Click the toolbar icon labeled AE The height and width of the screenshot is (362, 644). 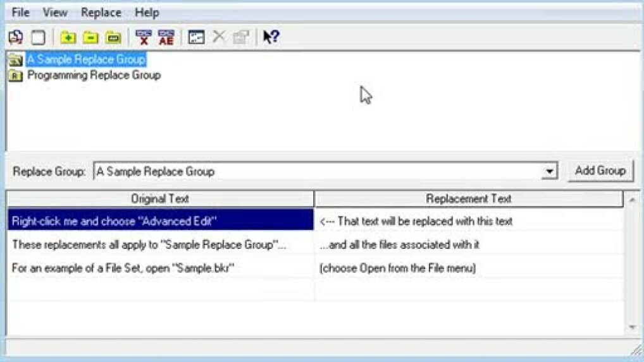pyautogui.click(x=166, y=37)
